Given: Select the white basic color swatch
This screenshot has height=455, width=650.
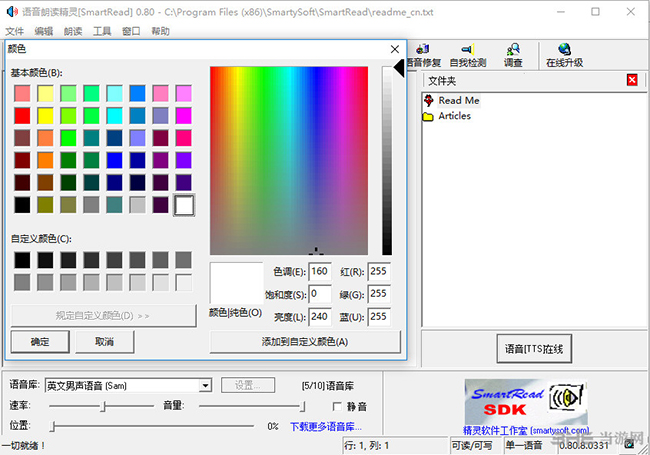Looking at the screenshot, I should click(x=184, y=205).
